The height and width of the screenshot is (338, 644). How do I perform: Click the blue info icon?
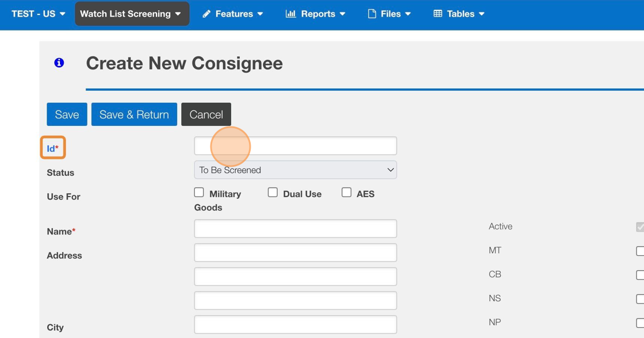(x=59, y=63)
